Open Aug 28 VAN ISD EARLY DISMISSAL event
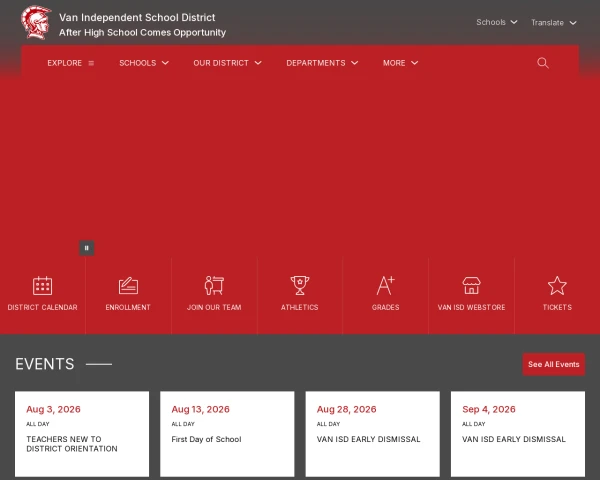The image size is (600, 480). (x=368, y=439)
